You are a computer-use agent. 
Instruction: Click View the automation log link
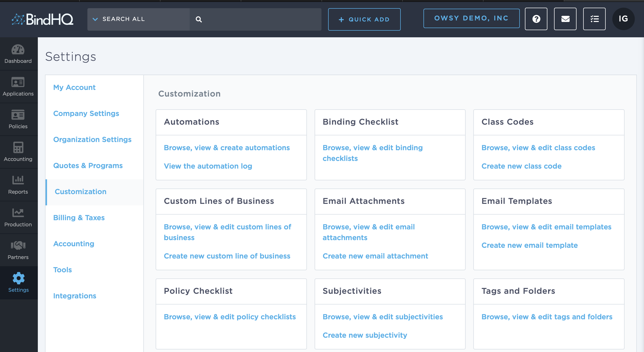208,166
